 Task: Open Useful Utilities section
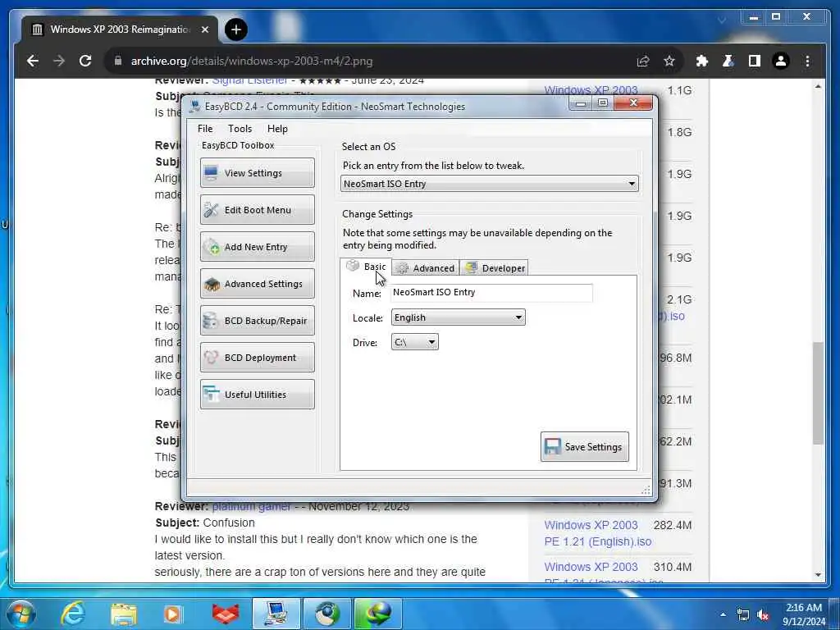[x=257, y=395]
